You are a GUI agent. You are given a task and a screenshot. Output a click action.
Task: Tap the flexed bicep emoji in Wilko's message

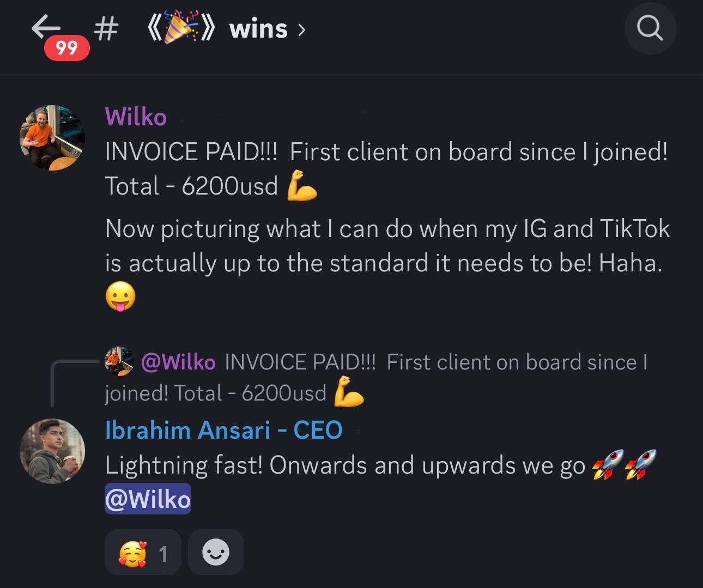[301, 185]
